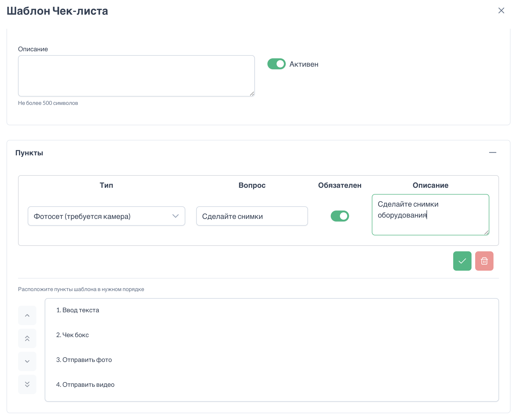Toggle the Активен switch
This screenshot has width=516, height=420.
pos(276,64)
